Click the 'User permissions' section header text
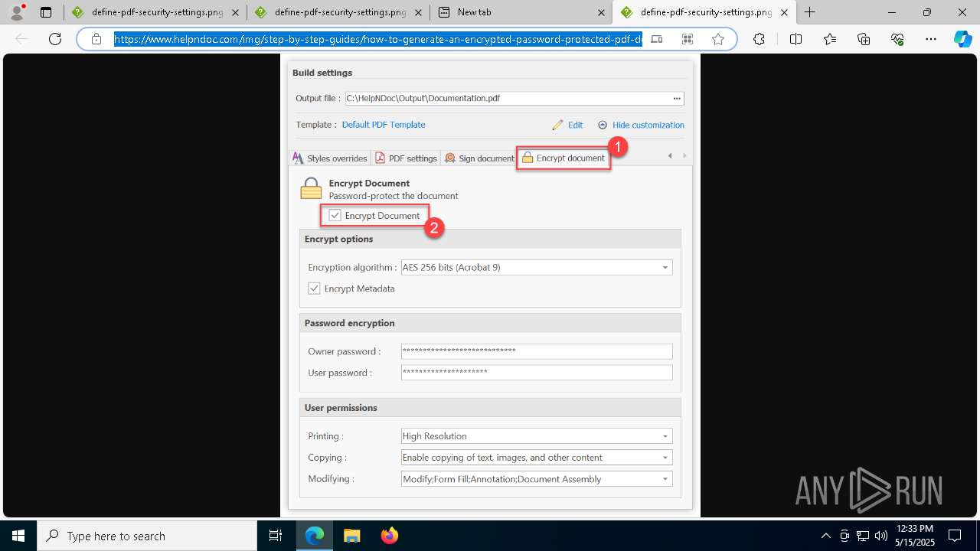Screen dimensions: 980x551 (341, 408)
